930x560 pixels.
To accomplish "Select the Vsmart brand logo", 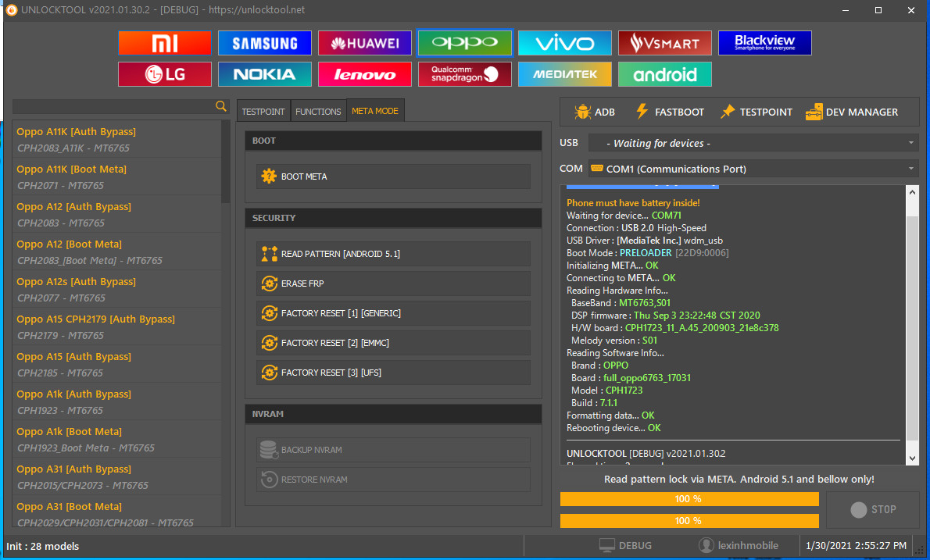I will point(665,43).
